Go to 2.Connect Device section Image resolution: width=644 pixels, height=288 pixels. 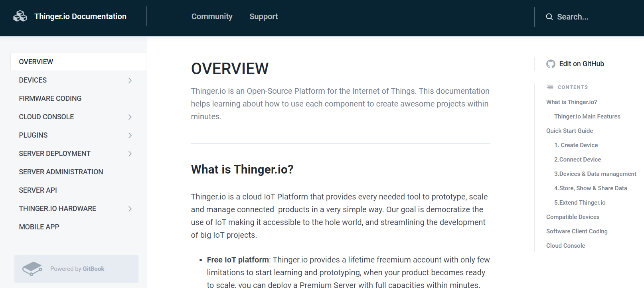click(x=577, y=160)
